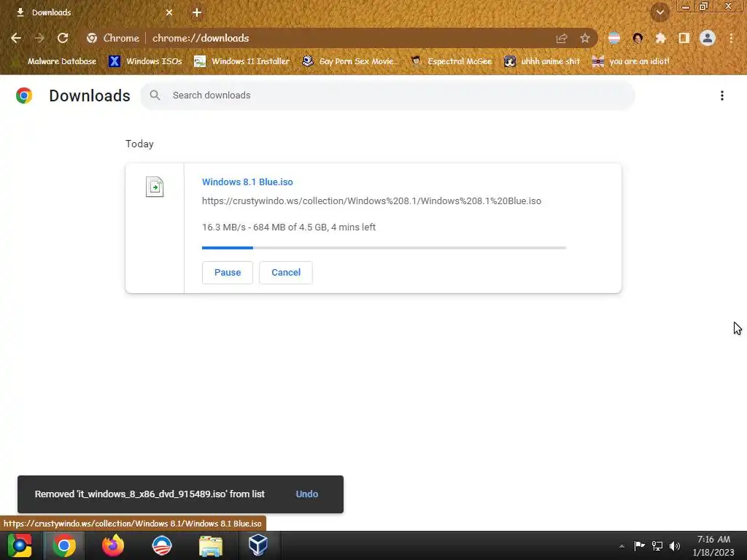This screenshot has width=747, height=560.
Task: Bookmark this page with the star icon
Action: click(585, 38)
